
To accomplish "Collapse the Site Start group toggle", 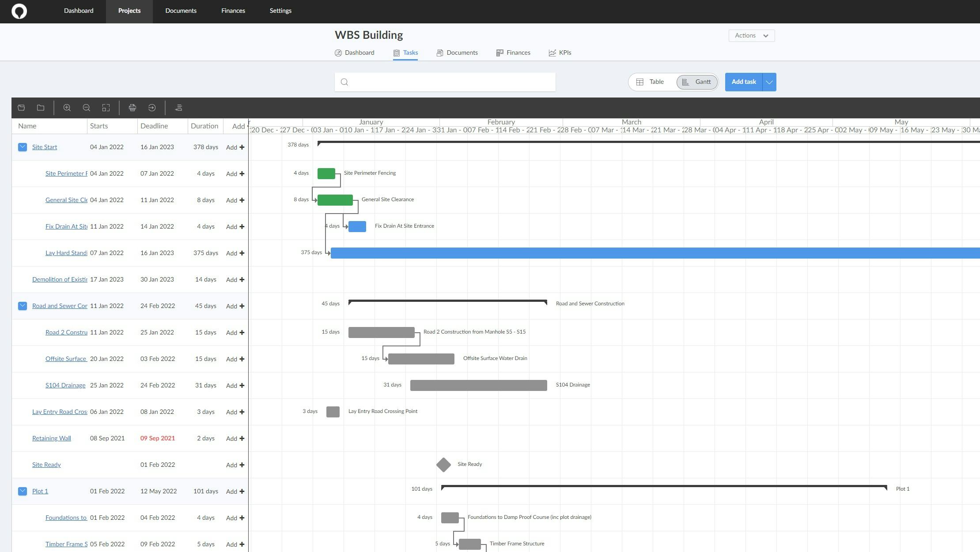I will [23, 147].
